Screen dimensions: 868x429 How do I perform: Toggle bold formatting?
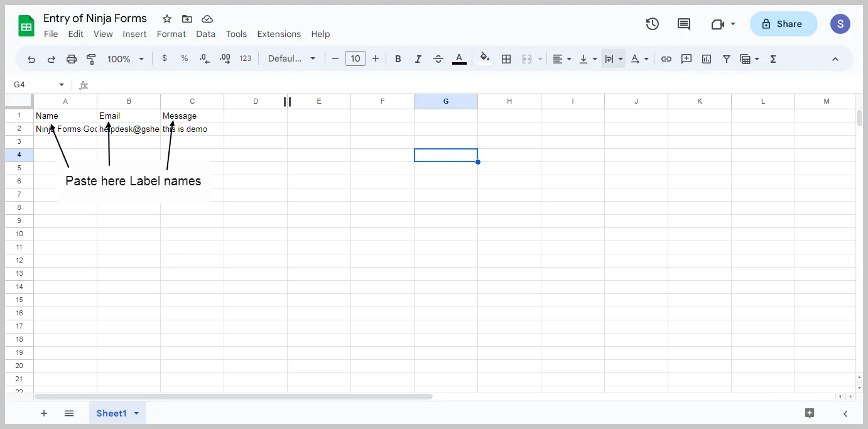coord(398,59)
